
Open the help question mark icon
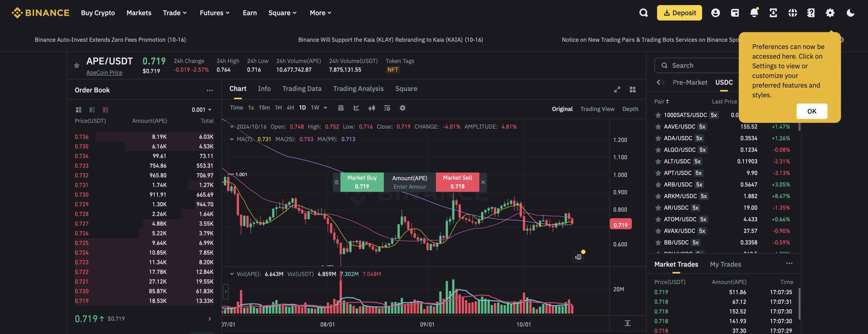coord(811,13)
